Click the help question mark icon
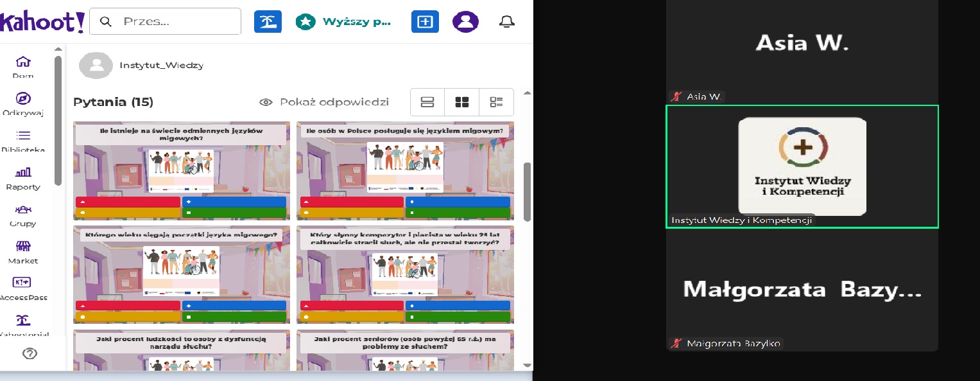This screenshot has height=381, width=980. [30, 353]
